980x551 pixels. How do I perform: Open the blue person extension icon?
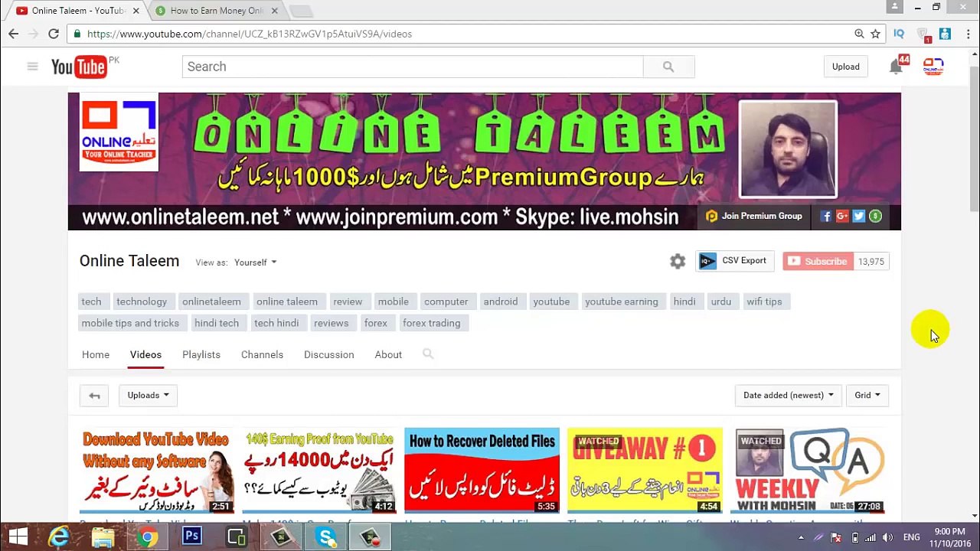click(x=945, y=34)
